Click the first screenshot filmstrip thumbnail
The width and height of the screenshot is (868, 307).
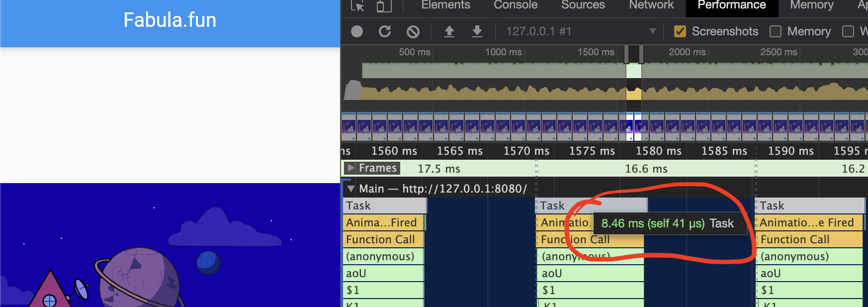tap(348, 127)
